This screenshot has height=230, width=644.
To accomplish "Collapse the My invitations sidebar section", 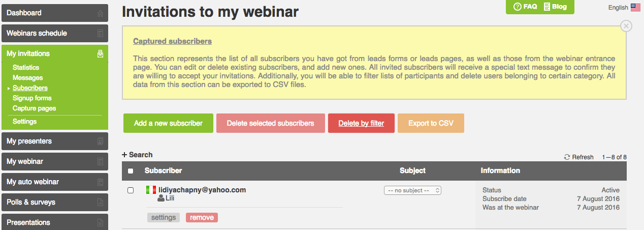I will (x=54, y=53).
